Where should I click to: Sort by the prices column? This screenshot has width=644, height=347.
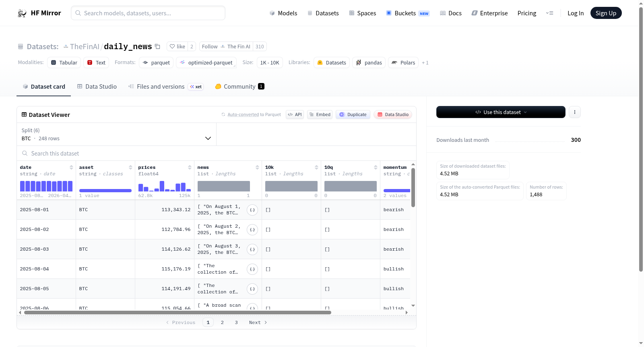click(190, 167)
